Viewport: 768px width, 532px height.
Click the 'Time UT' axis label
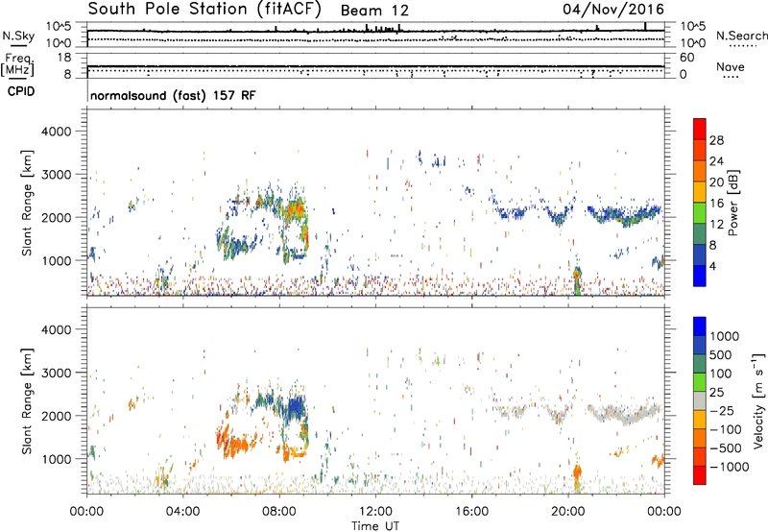375,526
